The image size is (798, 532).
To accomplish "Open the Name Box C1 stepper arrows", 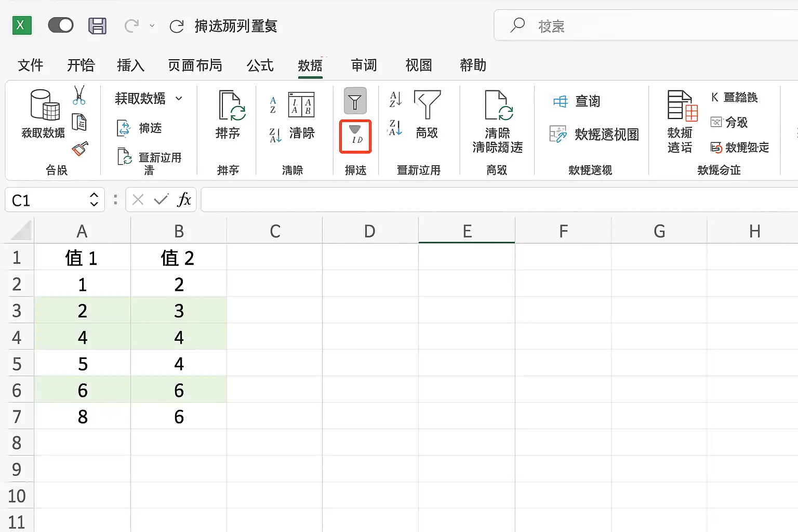I will [x=94, y=200].
